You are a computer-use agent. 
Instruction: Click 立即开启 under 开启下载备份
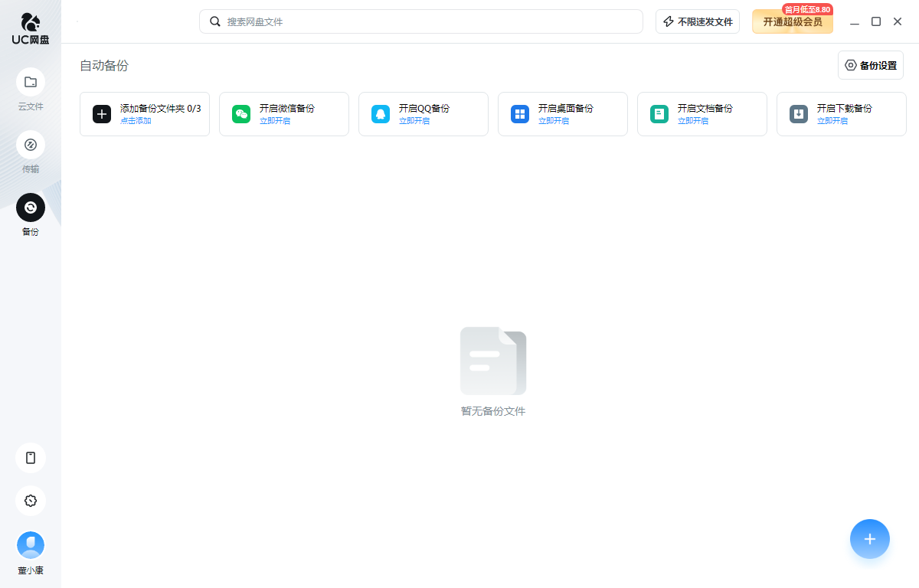(832, 121)
